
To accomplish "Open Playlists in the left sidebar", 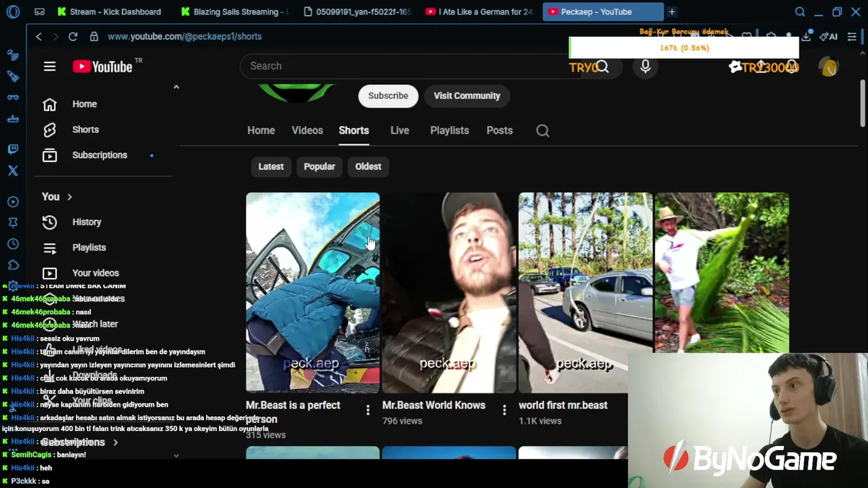I will pos(89,247).
